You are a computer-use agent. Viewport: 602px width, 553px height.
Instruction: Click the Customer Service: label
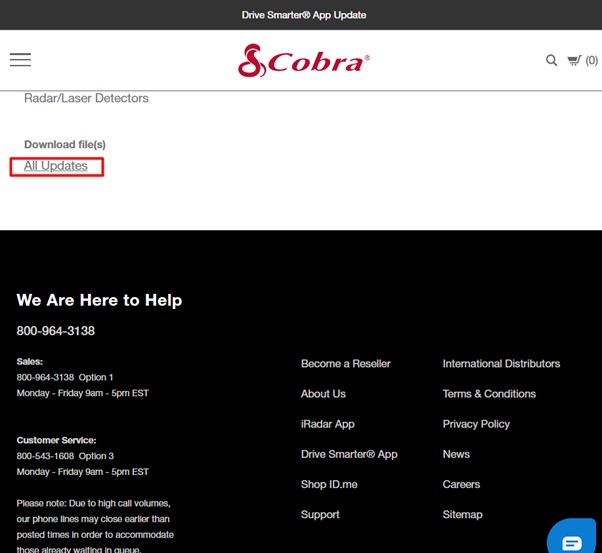[x=56, y=440]
